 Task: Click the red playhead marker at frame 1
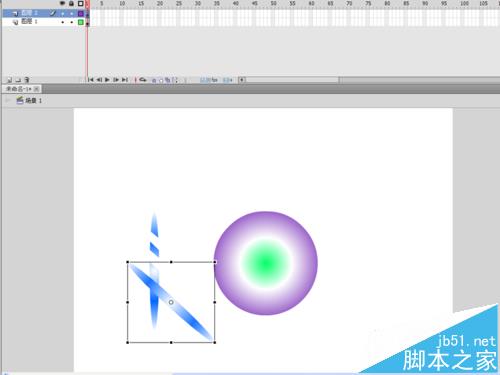pos(87,3)
